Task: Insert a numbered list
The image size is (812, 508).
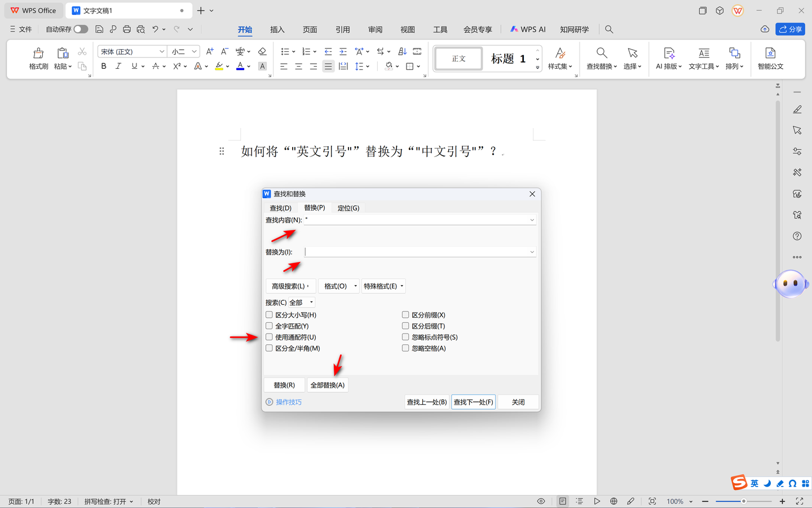Action: click(x=306, y=51)
